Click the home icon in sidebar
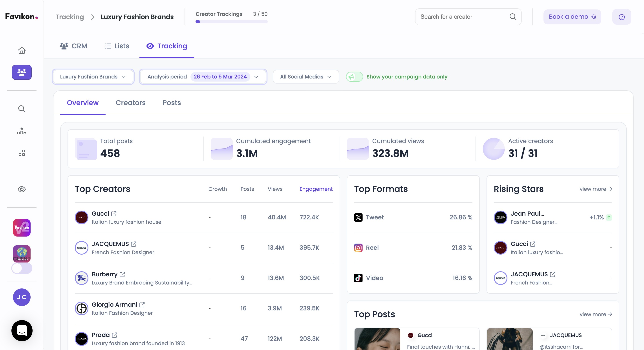Screen dimensions: 644x350 point(22,51)
